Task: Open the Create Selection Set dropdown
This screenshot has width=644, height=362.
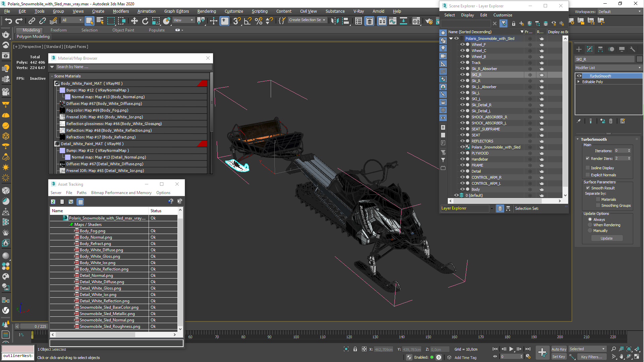Action: click(307, 20)
